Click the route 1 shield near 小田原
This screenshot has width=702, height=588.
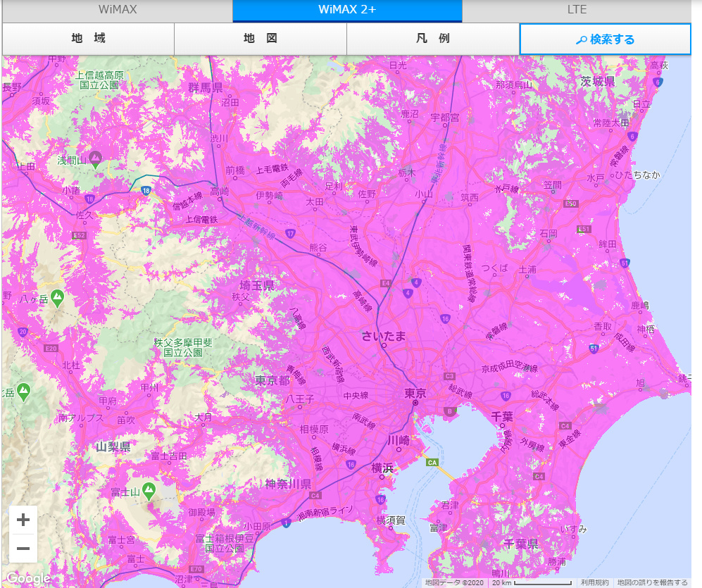click(x=286, y=523)
